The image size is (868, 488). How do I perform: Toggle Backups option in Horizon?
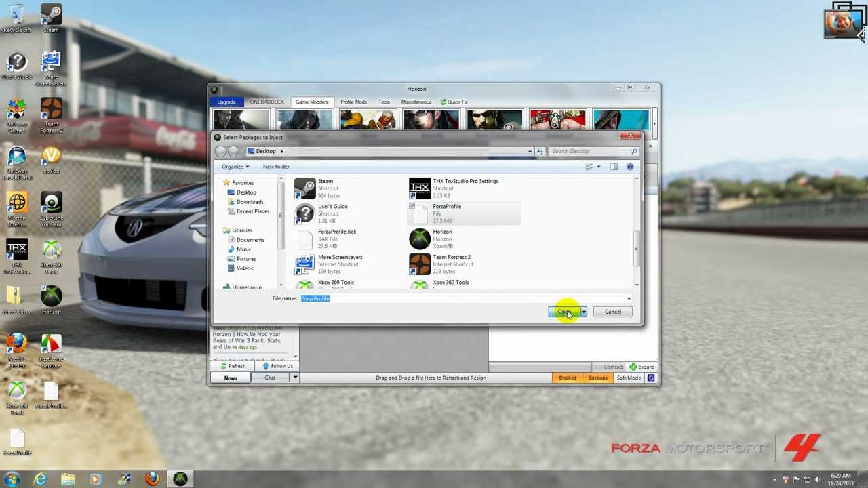coord(598,378)
